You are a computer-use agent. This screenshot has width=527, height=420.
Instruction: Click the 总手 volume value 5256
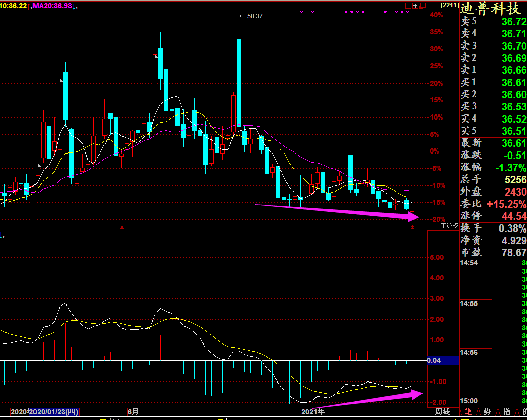pyautogui.click(x=515, y=180)
